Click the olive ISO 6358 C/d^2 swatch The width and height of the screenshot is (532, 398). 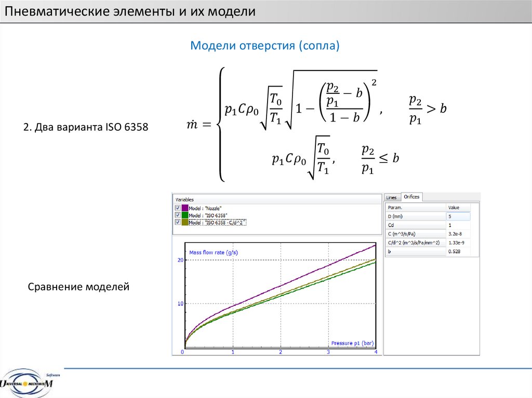pyautogui.click(x=185, y=222)
